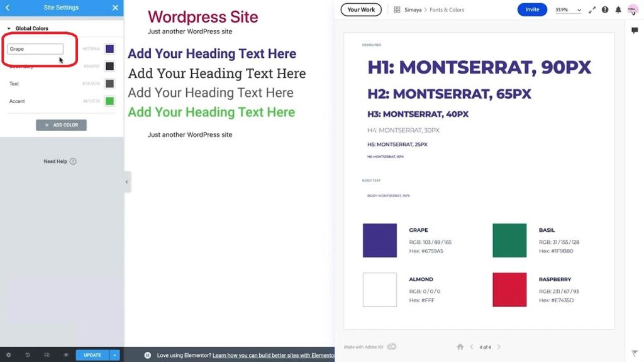The height and width of the screenshot is (362, 644).
Task: Go back from Site Settings panel
Action: click(x=8, y=8)
